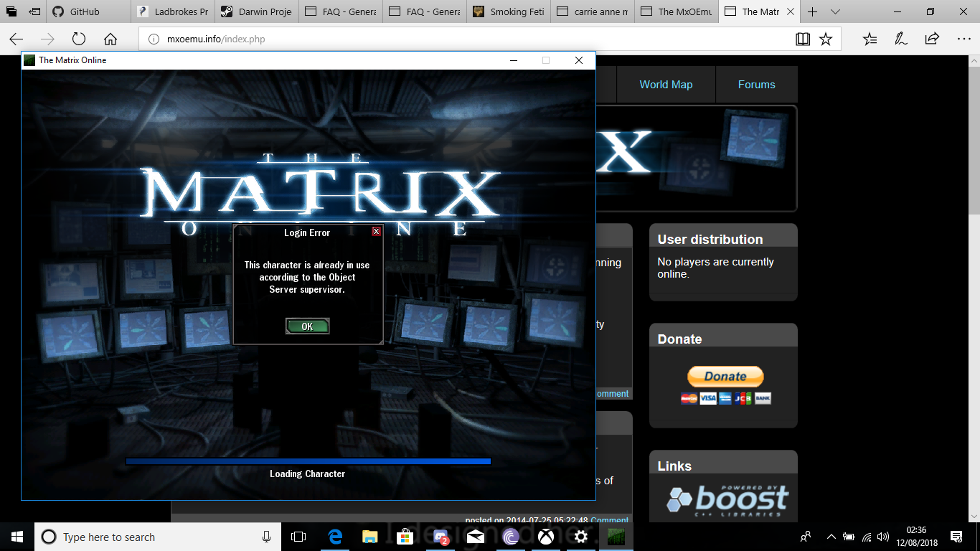980x551 pixels.
Task: Open a new browser tab
Action: tap(813, 11)
